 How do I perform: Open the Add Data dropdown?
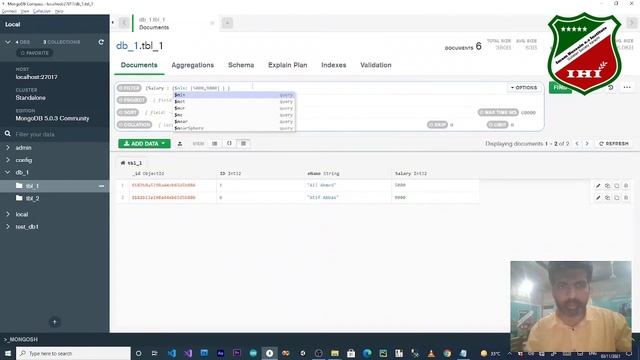point(144,144)
